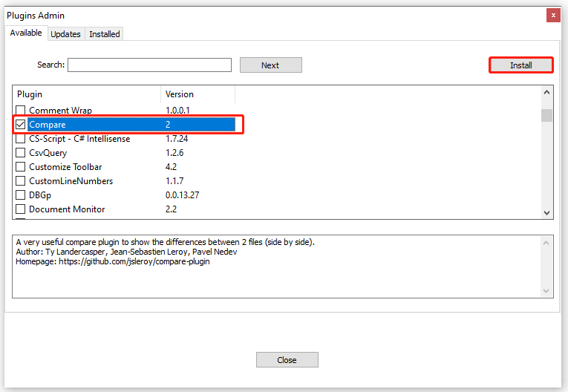This screenshot has width=568, height=392.
Task: Sort by the Version column header
Action: [x=198, y=94]
